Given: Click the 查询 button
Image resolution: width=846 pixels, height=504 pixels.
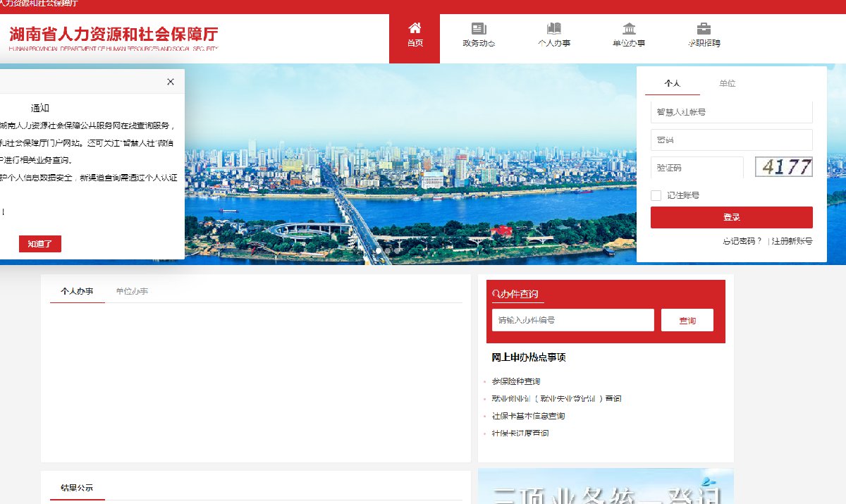Looking at the screenshot, I should click(x=687, y=320).
